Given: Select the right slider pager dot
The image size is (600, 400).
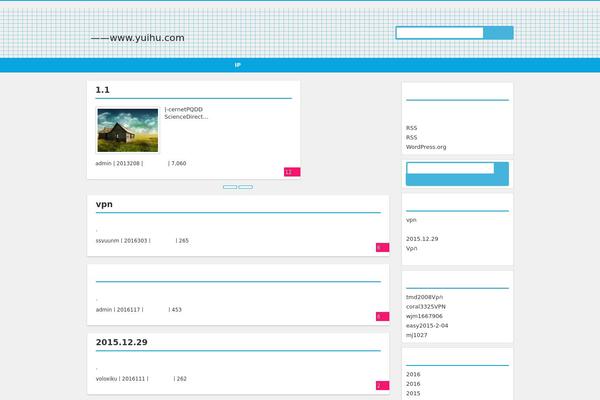Looking at the screenshot, I should pos(246,187).
